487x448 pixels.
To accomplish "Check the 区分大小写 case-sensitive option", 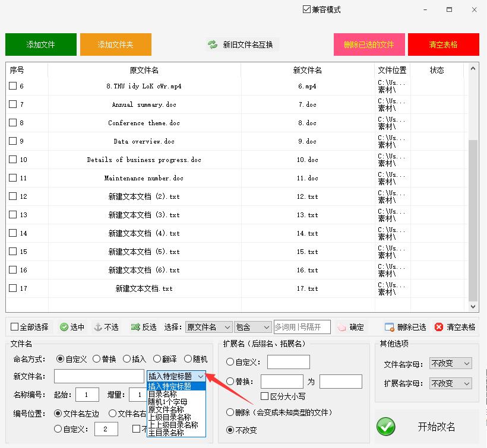I will [x=264, y=396].
